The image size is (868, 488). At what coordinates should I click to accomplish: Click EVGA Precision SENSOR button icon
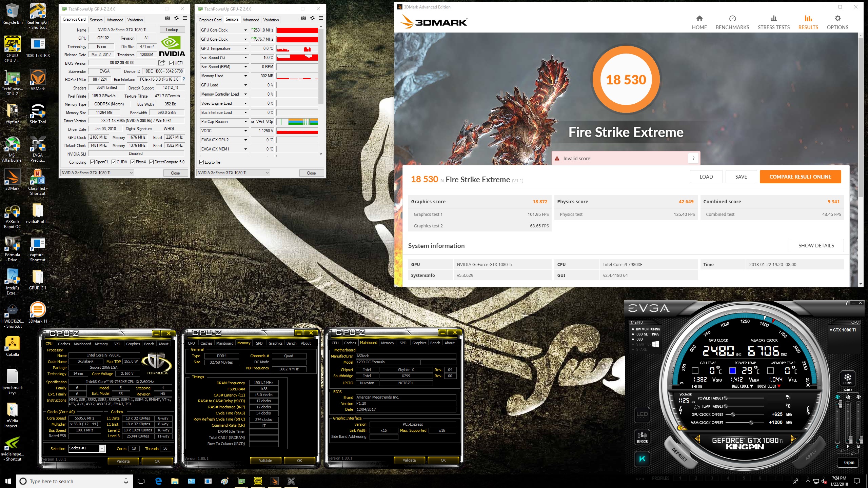click(642, 437)
